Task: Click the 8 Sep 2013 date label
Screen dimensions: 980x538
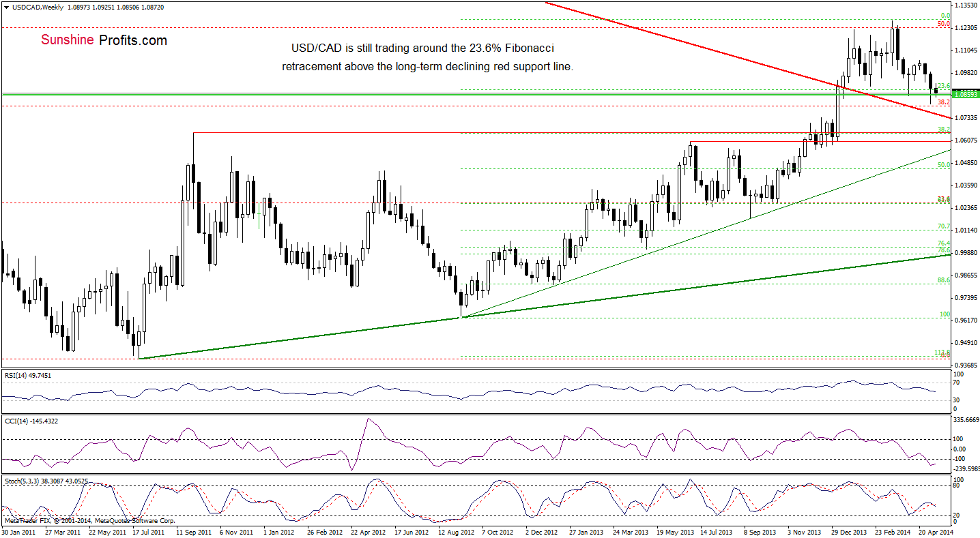Action: [761, 532]
